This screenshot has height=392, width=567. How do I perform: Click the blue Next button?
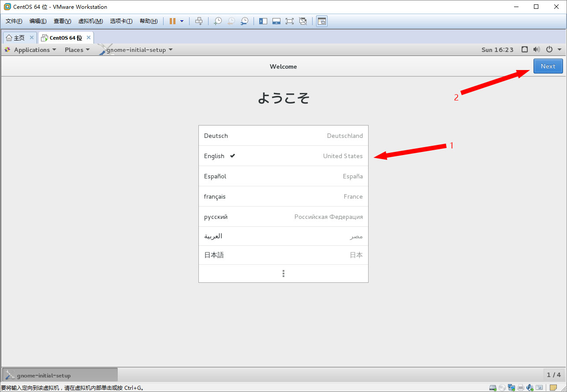point(548,66)
